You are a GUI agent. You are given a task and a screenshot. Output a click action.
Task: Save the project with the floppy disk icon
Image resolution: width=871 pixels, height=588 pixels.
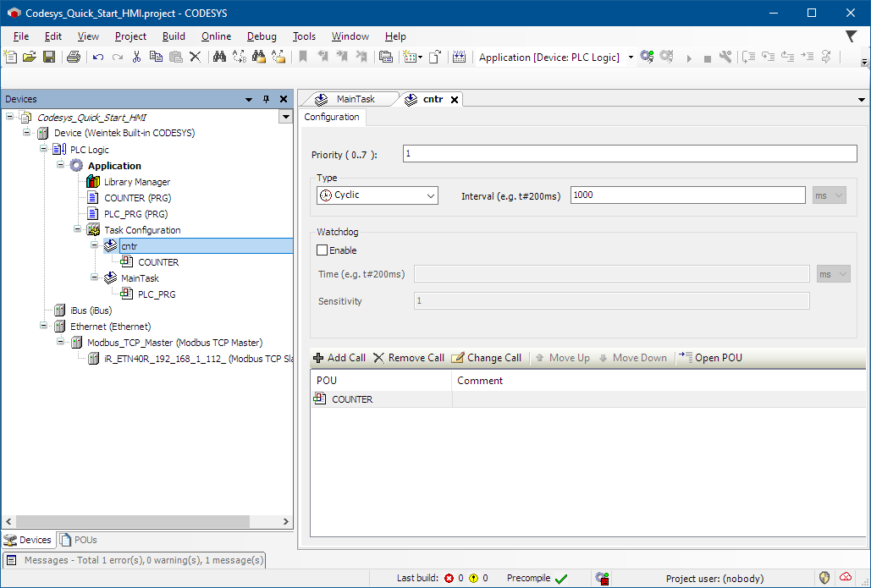49,57
